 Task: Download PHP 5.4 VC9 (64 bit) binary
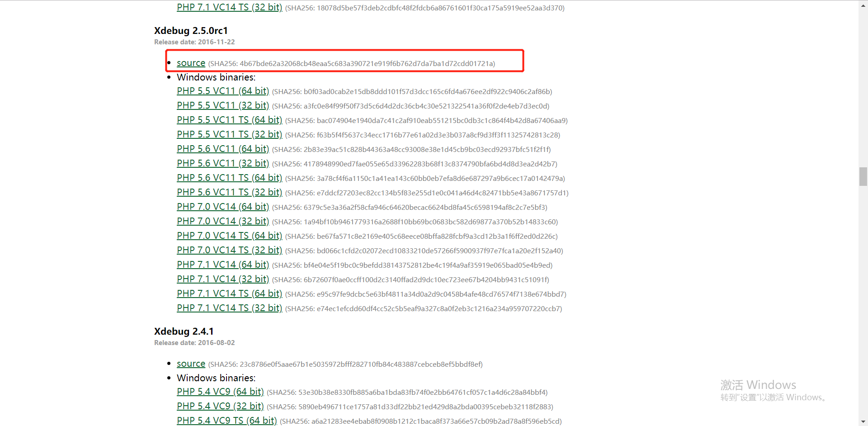(220, 392)
